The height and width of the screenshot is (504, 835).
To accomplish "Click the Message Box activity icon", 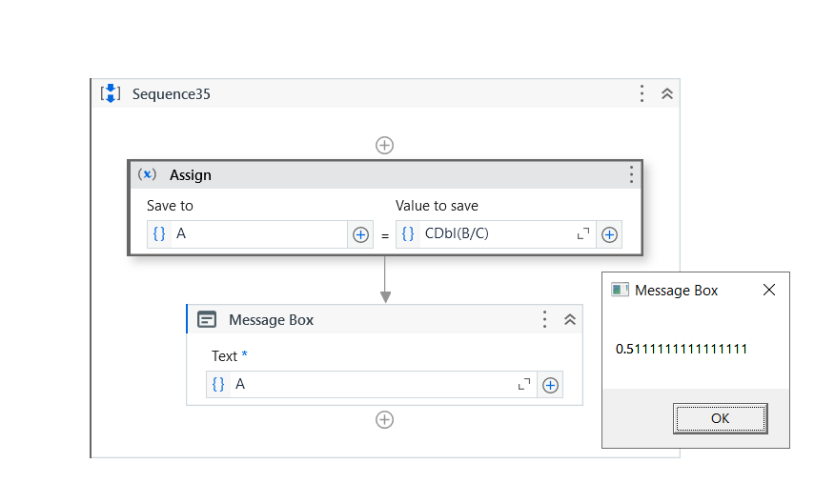I will (207, 319).
